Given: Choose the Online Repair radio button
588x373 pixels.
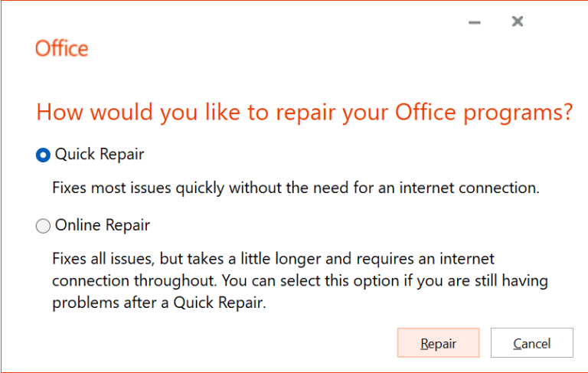Looking at the screenshot, I should [x=43, y=226].
